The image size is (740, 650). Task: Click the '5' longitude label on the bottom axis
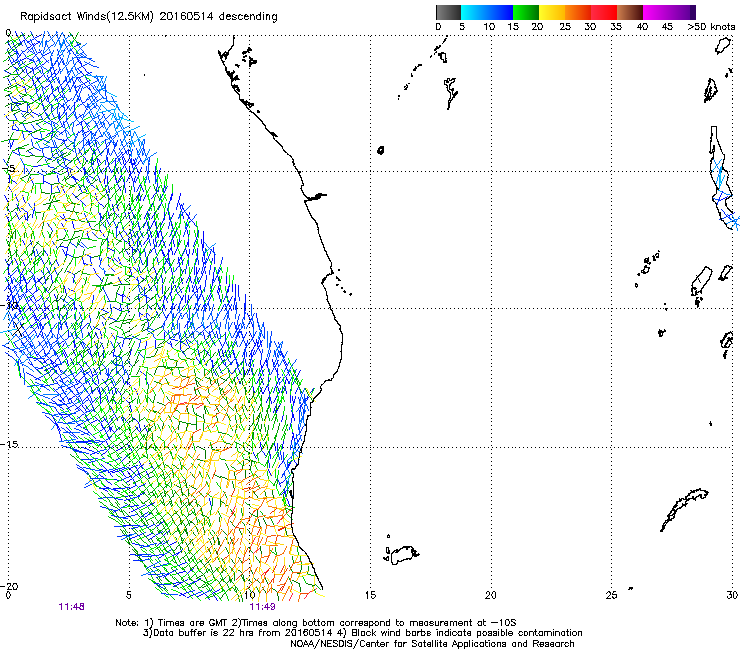pos(128,595)
